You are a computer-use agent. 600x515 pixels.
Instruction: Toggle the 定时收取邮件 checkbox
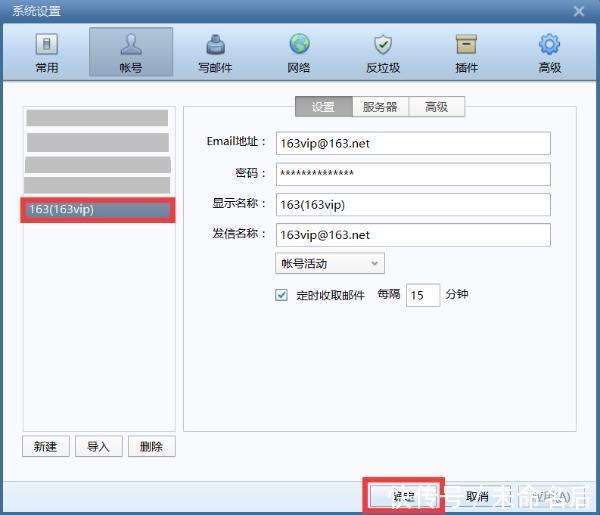pos(281,295)
